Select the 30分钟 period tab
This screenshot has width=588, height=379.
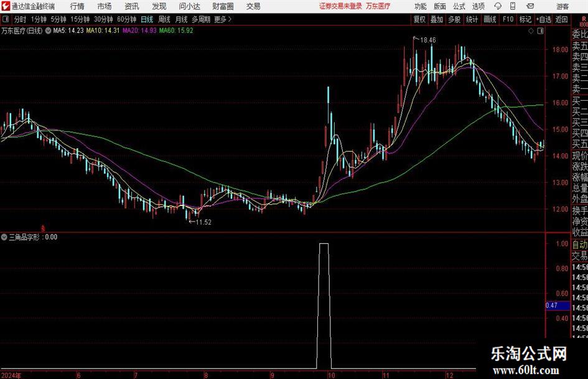[x=103, y=19]
